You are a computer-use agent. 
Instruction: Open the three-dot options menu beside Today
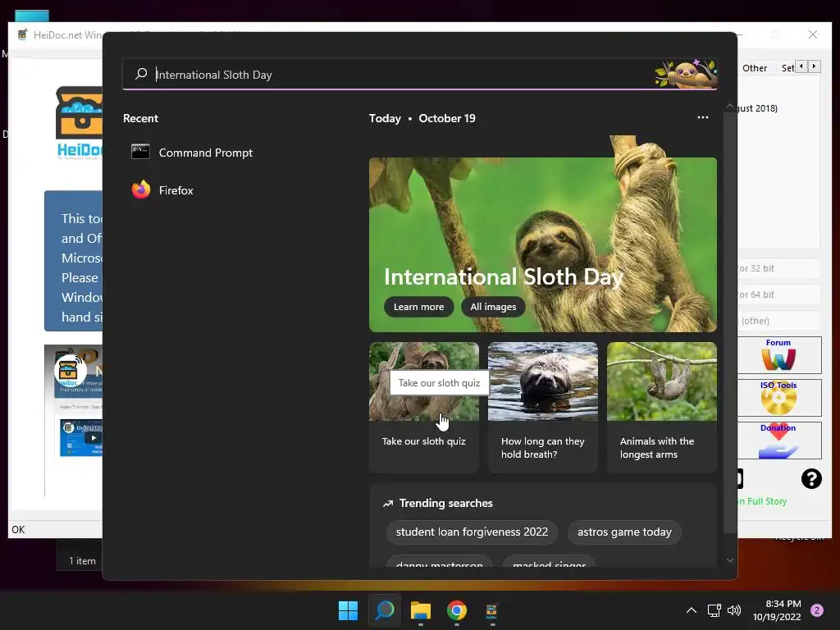[x=703, y=118]
